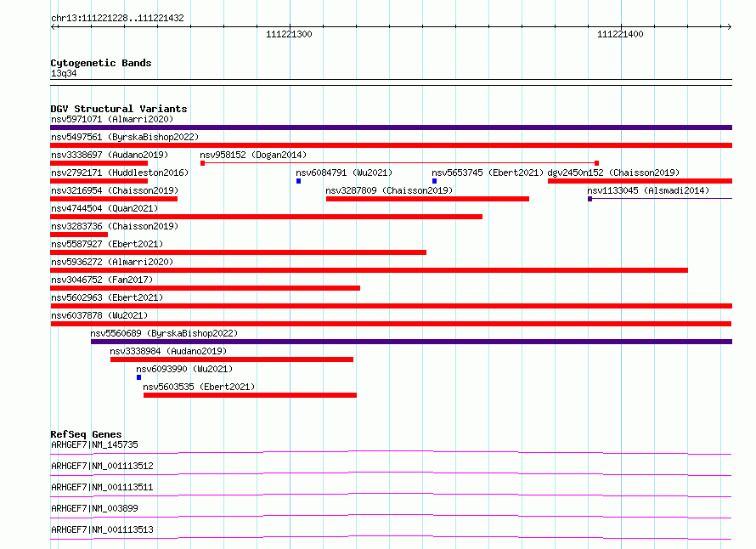Click the ruler's right arrowhead
This screenshot has width=756, height=549.
pos(729,26)
